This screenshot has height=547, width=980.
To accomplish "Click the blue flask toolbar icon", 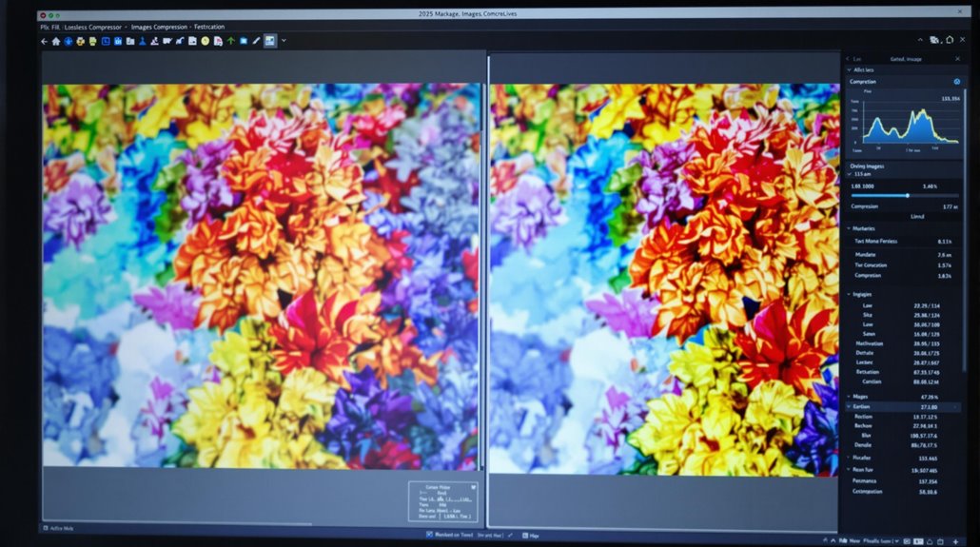I will (143, 41).
